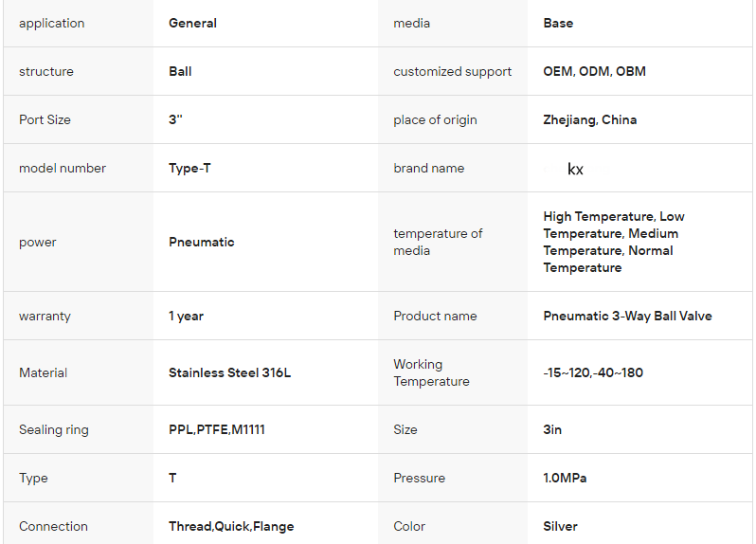The height and width of the screenshot is (544, 756).
Task: Click the 'General' application value
Action: click(x=192, y=23)
